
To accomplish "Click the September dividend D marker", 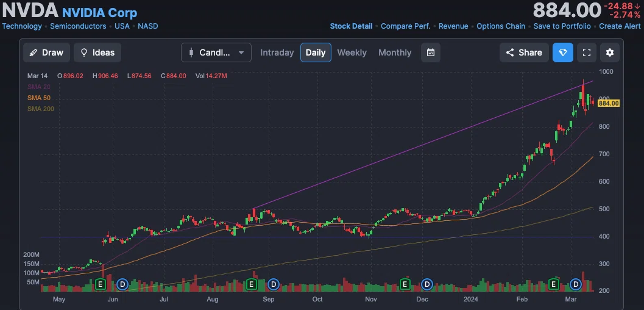I will [274, 284].
